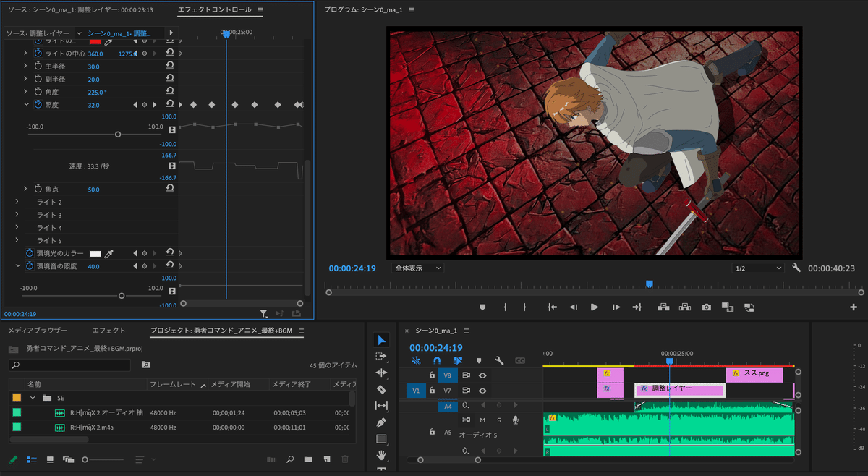The image size is (868, 476).
Task: Open ソース・調整レイヤー dropdown arrow
Action: tap(77, 33)
